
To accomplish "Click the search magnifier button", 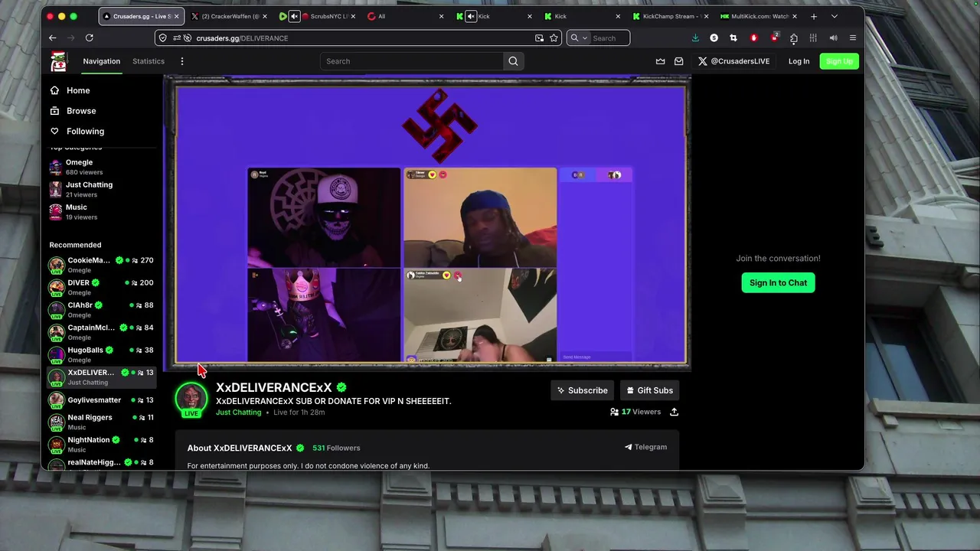I will click(513, 61).
